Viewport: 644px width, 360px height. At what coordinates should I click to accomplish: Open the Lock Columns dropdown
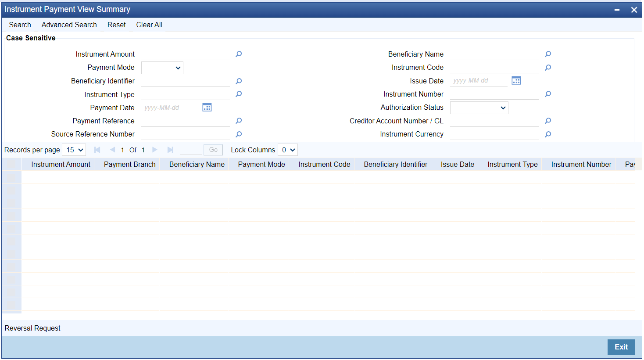[288, 150]
